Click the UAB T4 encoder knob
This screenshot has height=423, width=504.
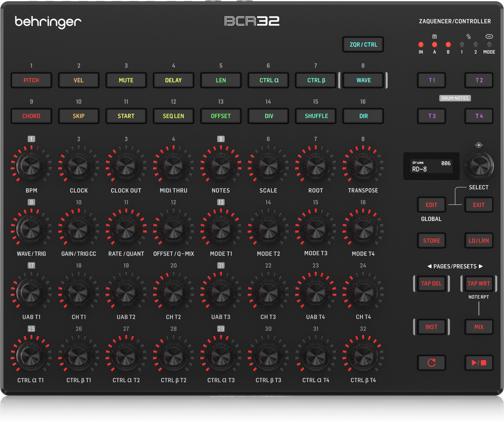(316, 292)
